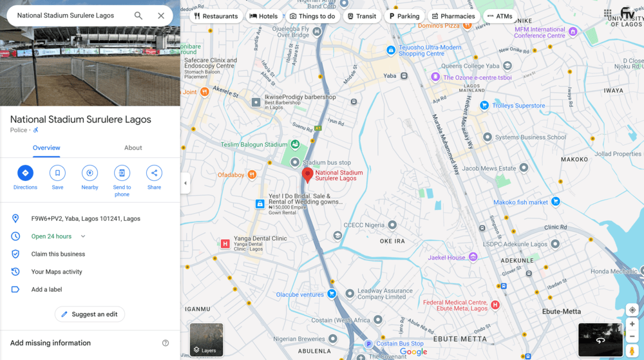644x360 pixels.
Task: Click the Yanga Dental Clinic marker
Action: [x=225, y=244]
